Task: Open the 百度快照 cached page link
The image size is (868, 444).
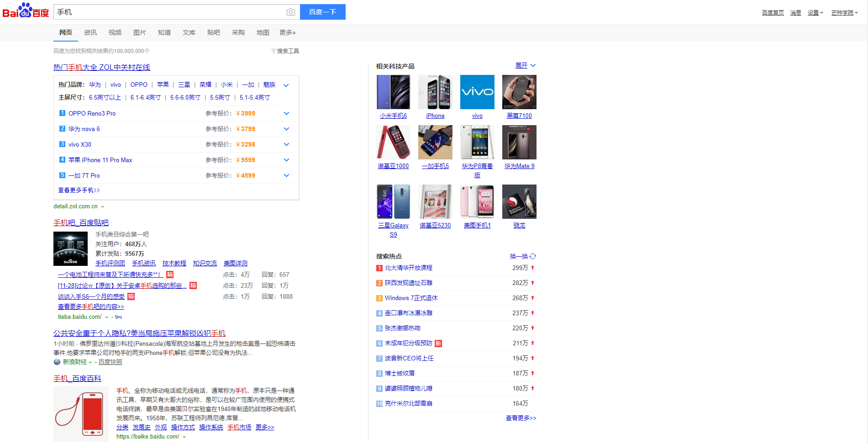Action: (x=110, y=362)
